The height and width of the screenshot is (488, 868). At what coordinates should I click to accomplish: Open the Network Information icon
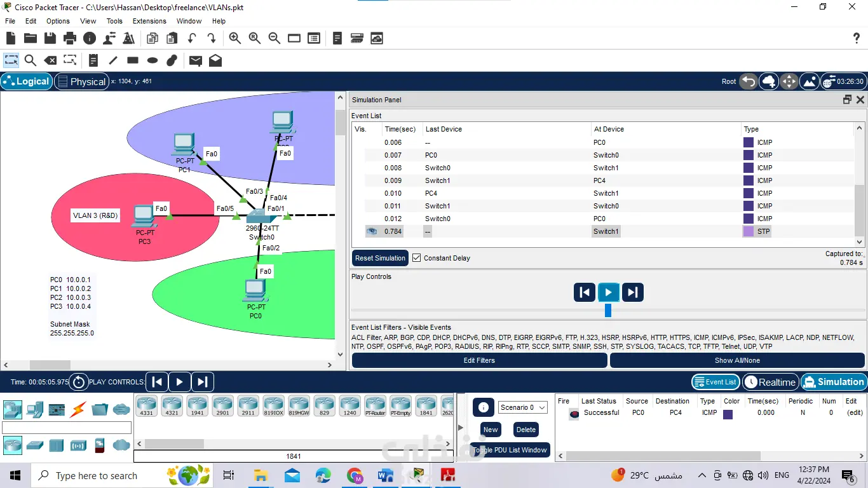tap(90, 39)
